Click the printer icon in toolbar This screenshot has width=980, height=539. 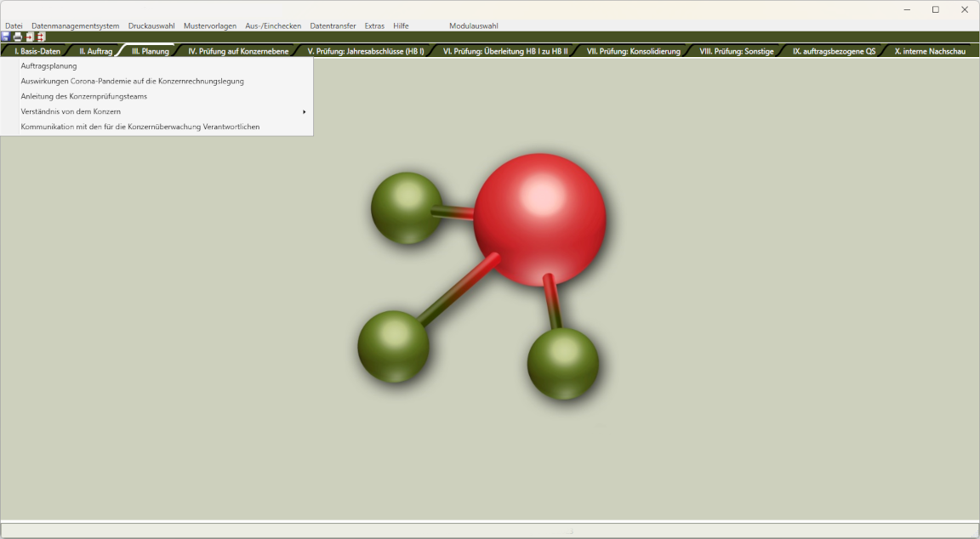click(x=17, y=37)
